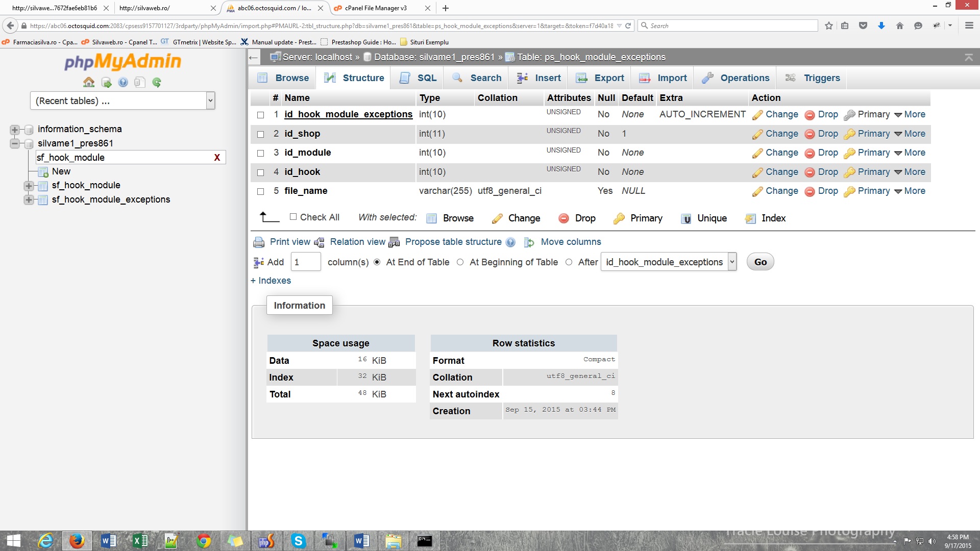This screenshot has width=980, height=551.
Task: Click the SQL documentation icon in sidebar
Action: point(140,82)
